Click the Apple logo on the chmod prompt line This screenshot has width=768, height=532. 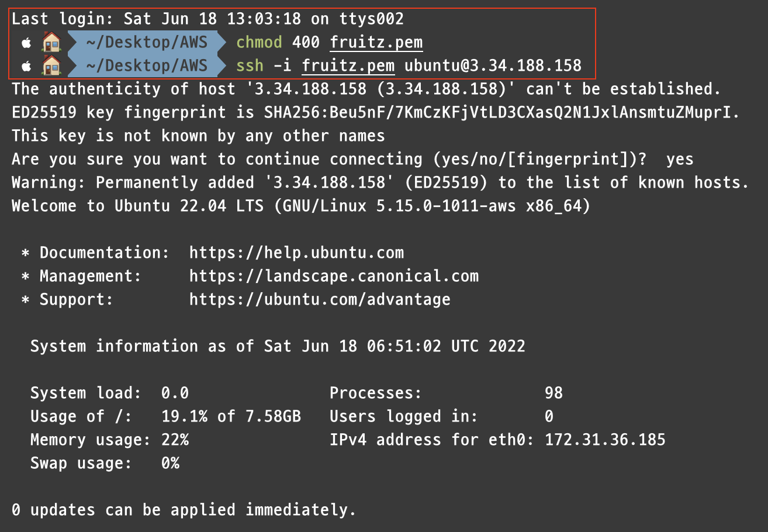[x=26, y=43]
